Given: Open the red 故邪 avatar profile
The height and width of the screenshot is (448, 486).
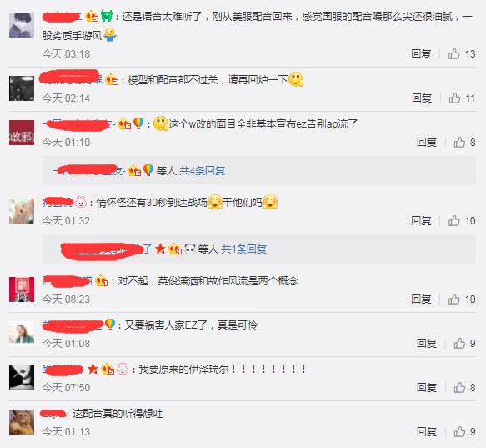Looking at the screenshot, I should (x=22, y=133).
